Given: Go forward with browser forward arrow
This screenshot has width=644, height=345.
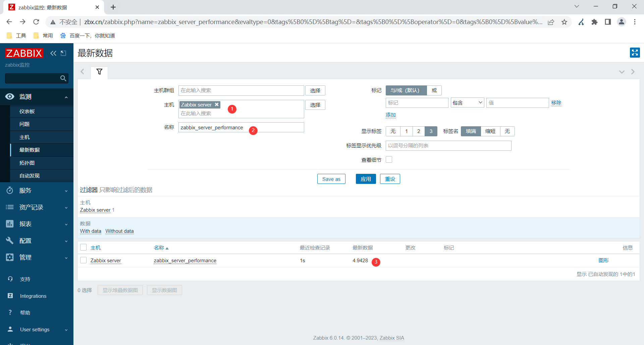Looking at the screenshot, I should [22, 22].
